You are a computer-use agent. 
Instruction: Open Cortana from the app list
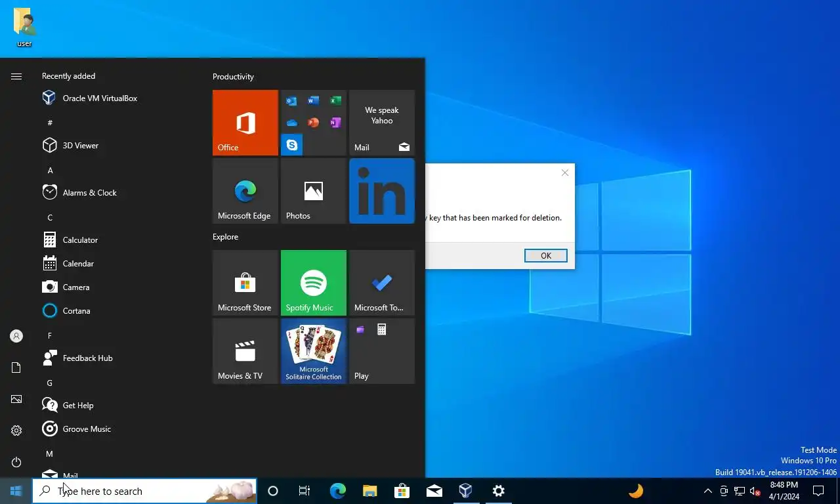point(118,311)
